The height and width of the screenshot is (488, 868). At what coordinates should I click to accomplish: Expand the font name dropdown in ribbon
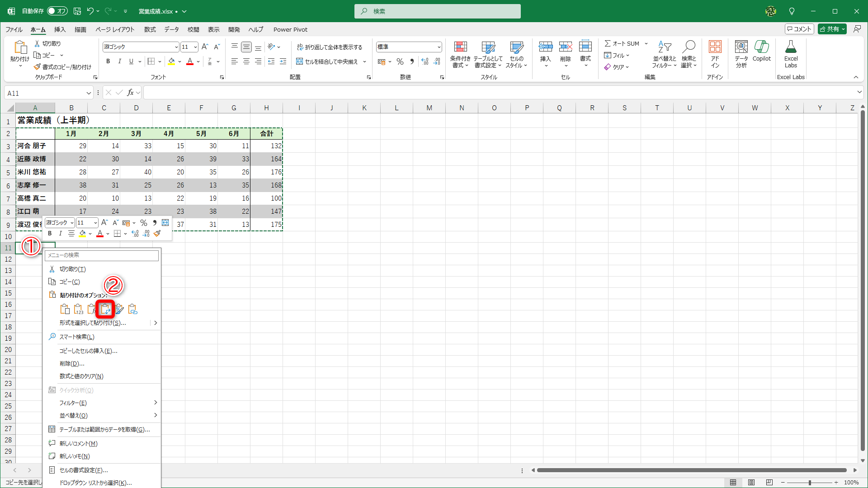176,47
